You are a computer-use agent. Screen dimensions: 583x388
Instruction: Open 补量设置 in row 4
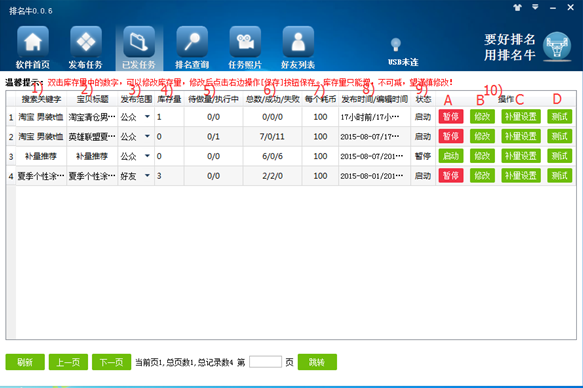521,175
